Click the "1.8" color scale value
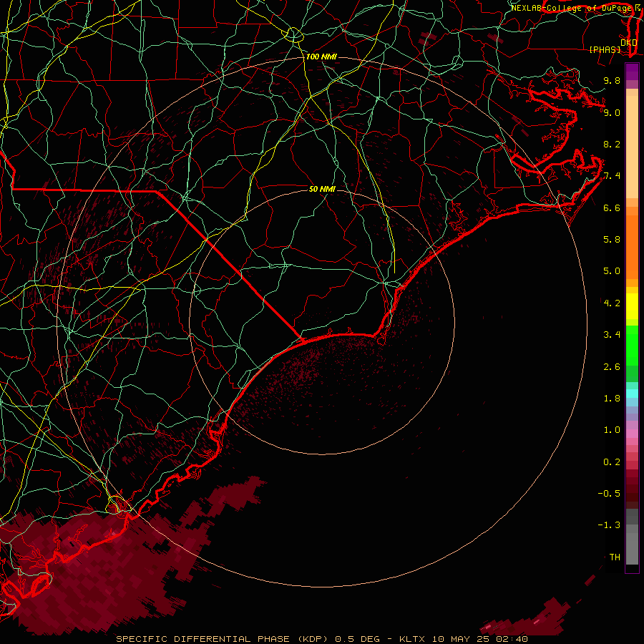 click(x=612, y=399)
